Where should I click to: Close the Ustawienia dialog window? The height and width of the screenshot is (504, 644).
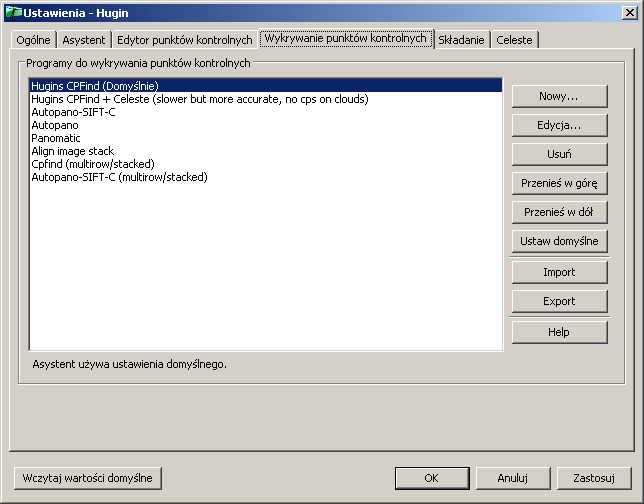pos(629,13)
